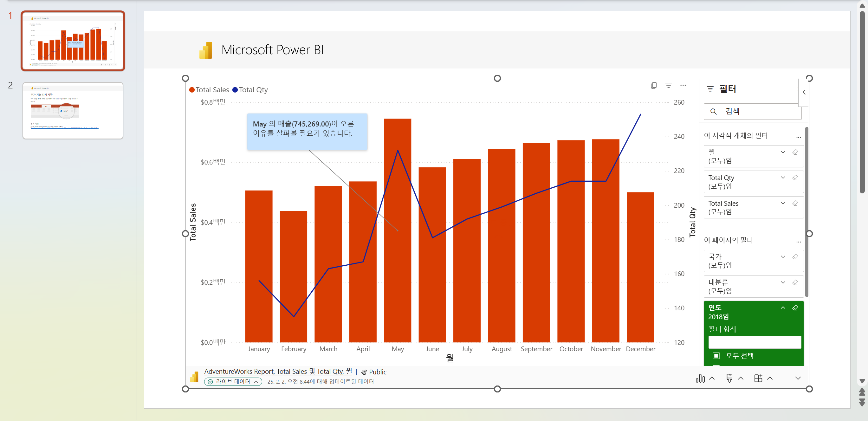The image size is (868, 421).
Task: Expand the layout options chevron
Action: [770, 379]
